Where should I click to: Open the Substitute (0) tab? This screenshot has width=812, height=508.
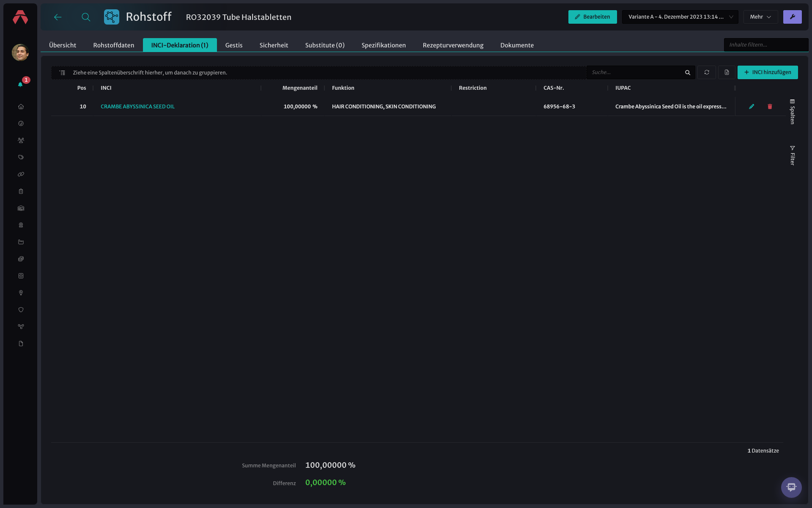(x=325, y=45)
